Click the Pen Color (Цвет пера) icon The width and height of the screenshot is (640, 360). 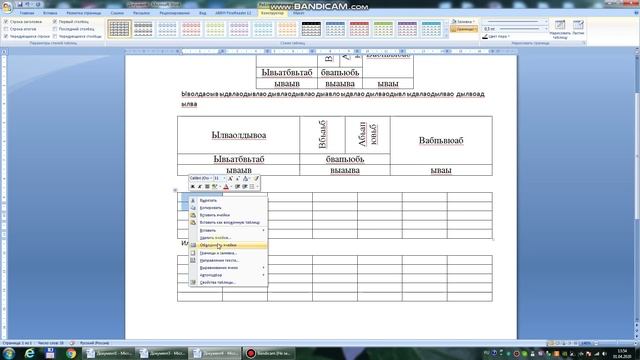click(x=485, y=36)
